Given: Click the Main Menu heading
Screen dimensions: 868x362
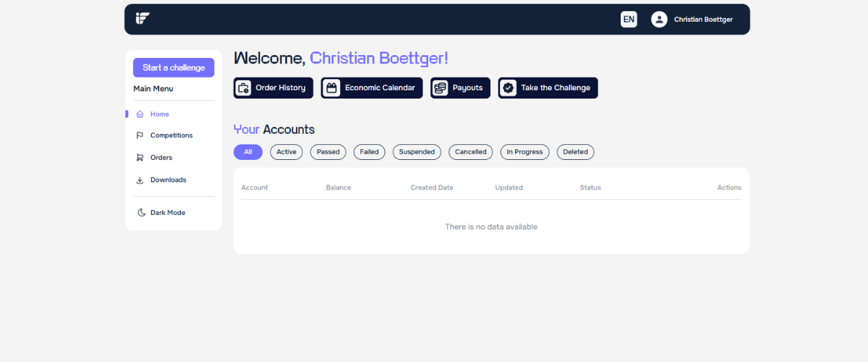Looking at the screenshot, I should tap(153, 89).
